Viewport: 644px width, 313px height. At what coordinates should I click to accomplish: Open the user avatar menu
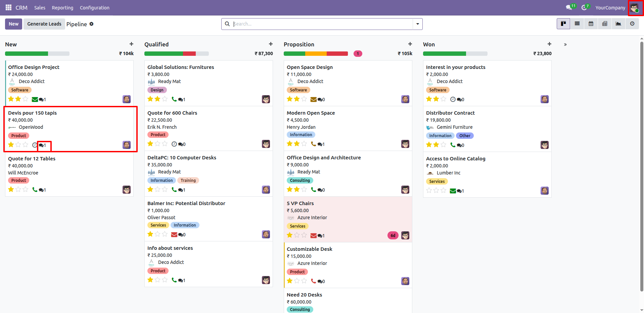[x=634, y=7]
